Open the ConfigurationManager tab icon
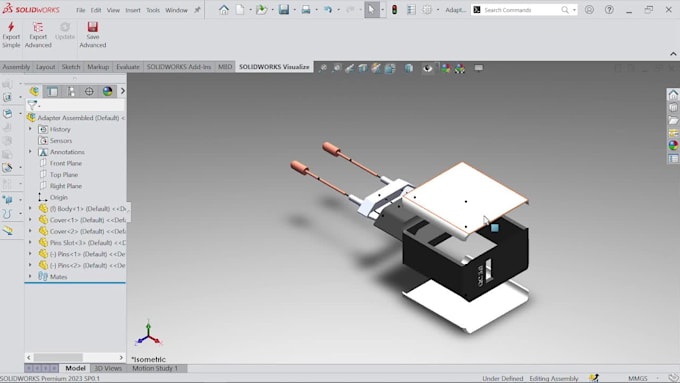 [x=71, y=91]
